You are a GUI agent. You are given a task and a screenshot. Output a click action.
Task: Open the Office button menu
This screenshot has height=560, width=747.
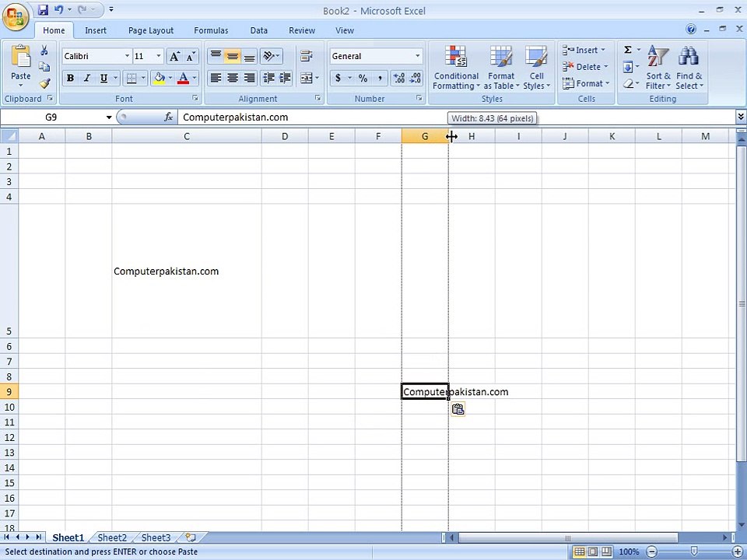[x=16, y=17]
